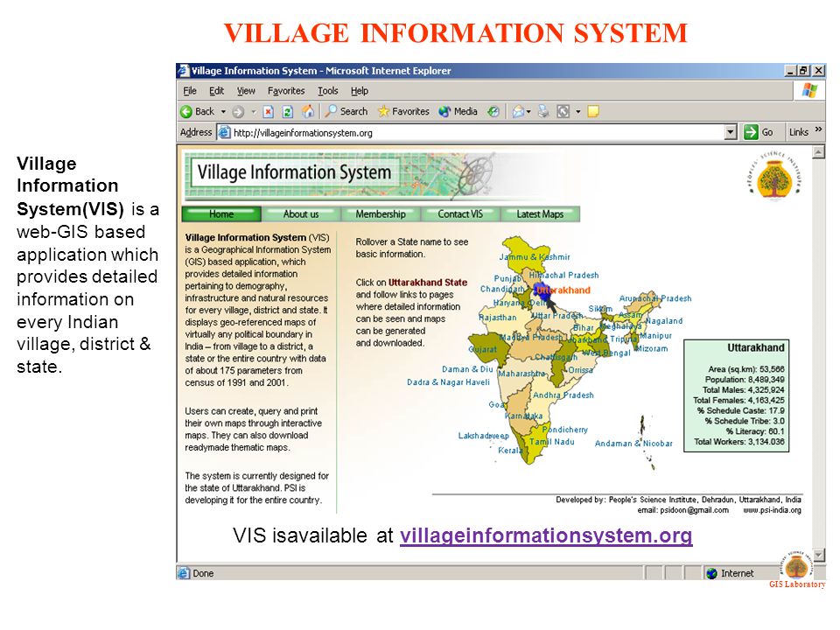The height and width of the screenshot is (630, 840).
Task: Select the Latest Maps tab
Action: (x=540, y=213)
